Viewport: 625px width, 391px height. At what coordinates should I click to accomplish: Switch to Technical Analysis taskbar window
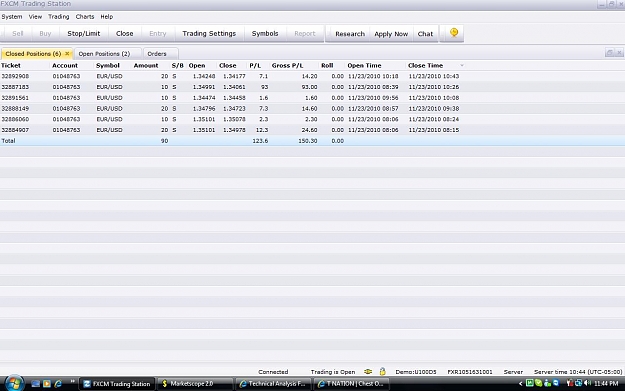click(273, 384)
